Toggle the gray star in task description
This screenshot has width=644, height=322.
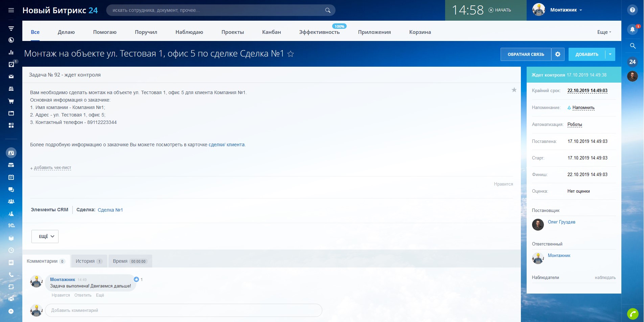pos(514,90)
